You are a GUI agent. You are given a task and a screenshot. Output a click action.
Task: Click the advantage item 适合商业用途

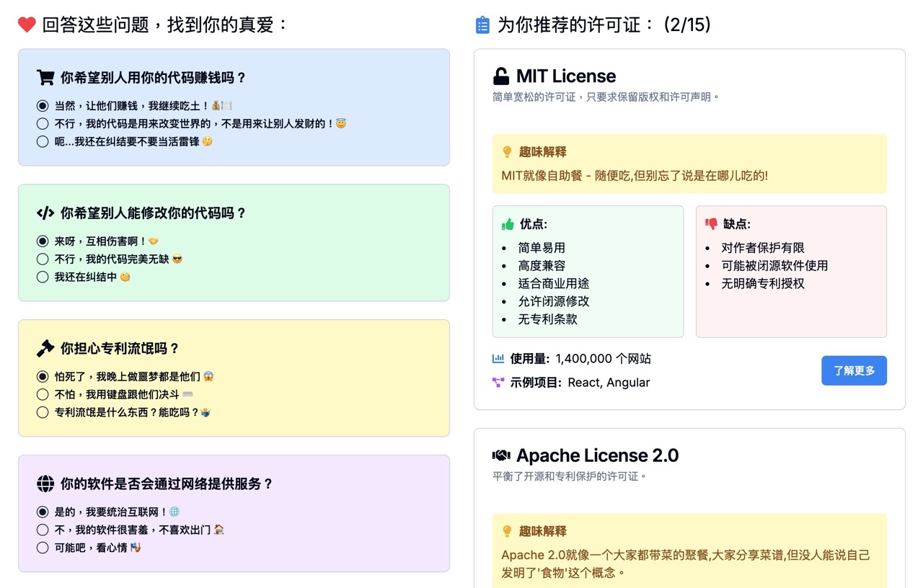(554, 284)
